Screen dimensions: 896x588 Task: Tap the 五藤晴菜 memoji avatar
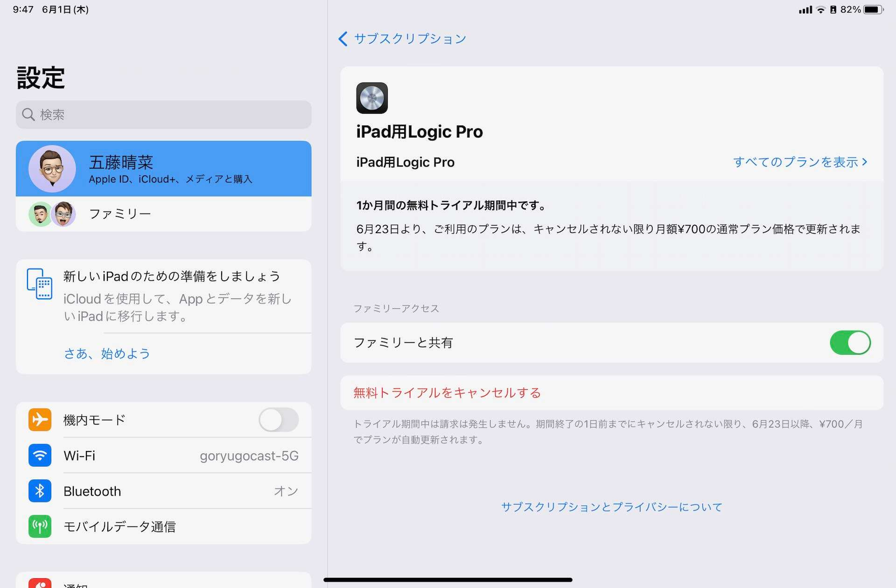coord(52,169)
